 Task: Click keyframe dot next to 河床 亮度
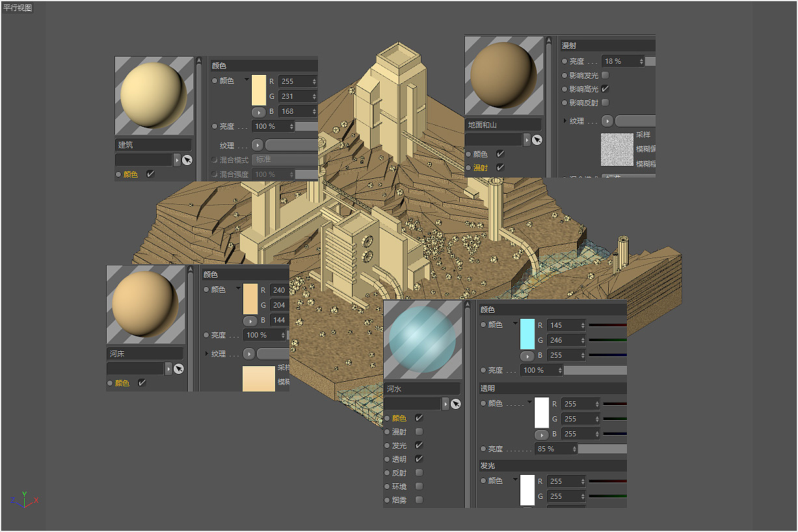pos(206,335)
